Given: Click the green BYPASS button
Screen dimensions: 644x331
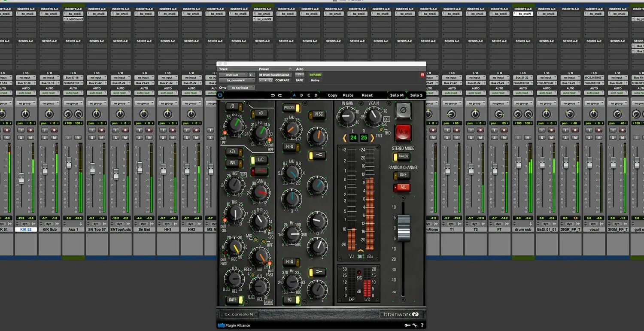Looking at the screenshot, I should [315, 75].
